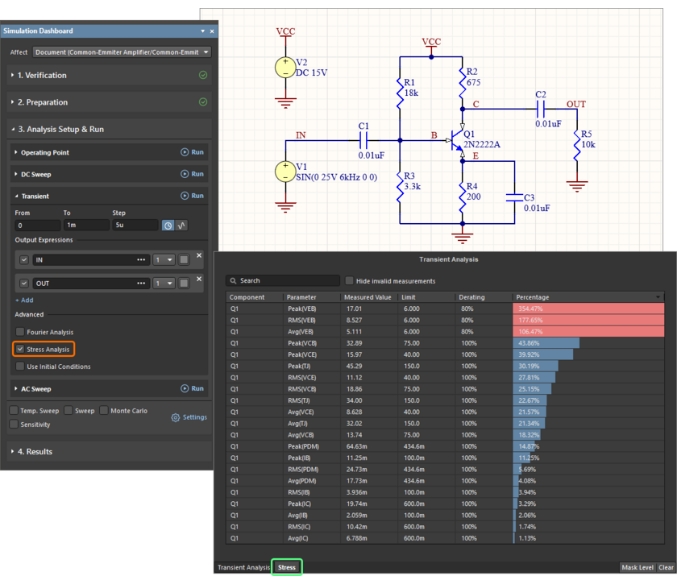Open the OUT expression ellipsis editor
678x577 pixels.
coord(141,283)
